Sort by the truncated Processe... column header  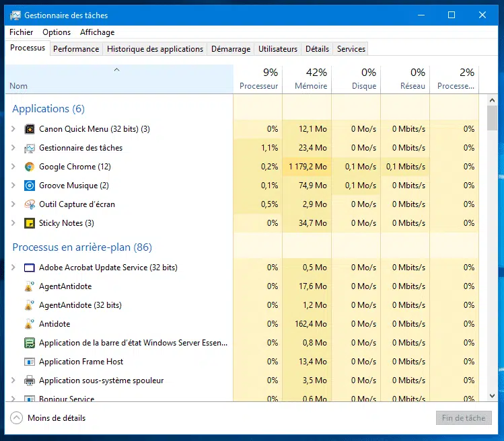[x=454, y=79]
